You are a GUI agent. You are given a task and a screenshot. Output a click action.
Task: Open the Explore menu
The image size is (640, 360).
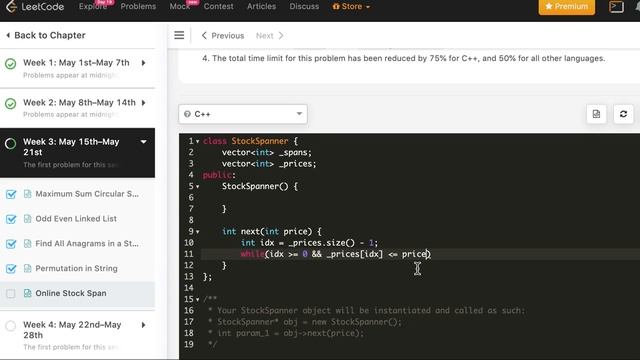[x=93, y=7]
